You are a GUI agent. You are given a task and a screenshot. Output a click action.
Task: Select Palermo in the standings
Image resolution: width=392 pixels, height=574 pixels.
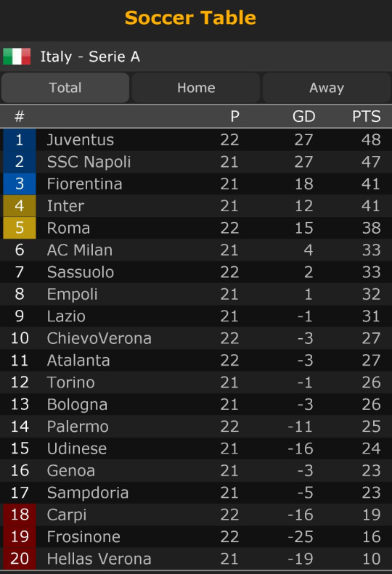click(x=78, y=427)
